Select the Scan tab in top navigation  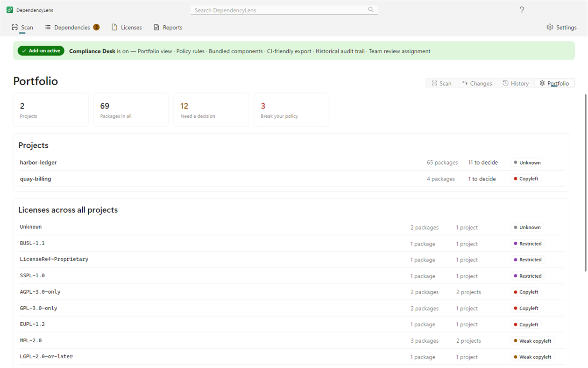(22, 27)
